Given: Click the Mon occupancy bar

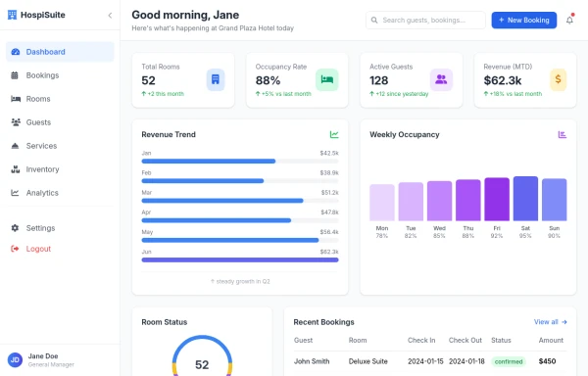Looking at the screenshot, I should [x=382, y=203].
